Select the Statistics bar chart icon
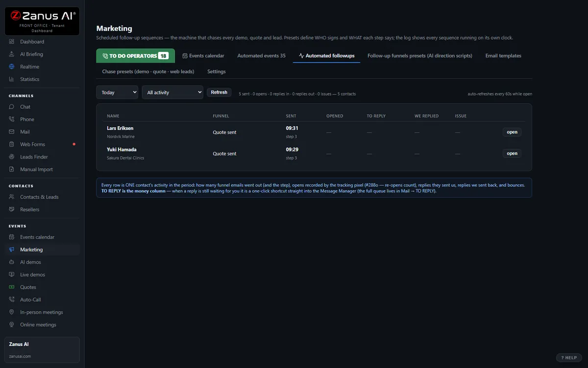588x368 pixels. click(x=12, y=79)
